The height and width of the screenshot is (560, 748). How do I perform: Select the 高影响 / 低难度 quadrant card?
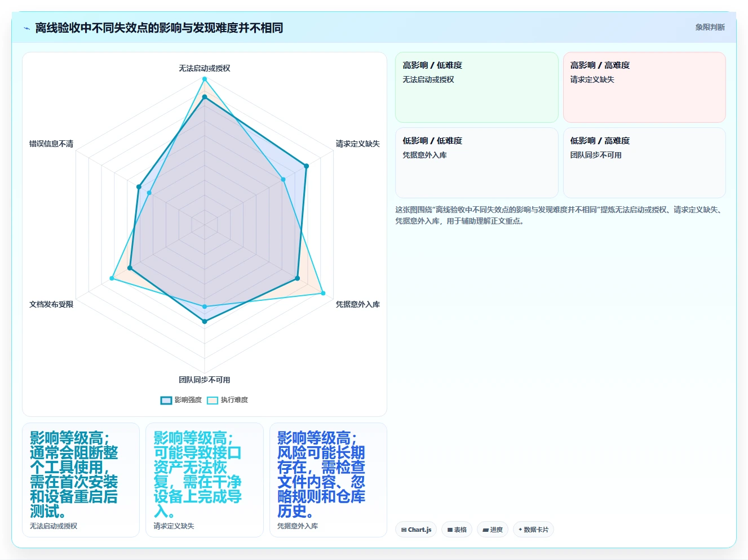[x=477, y=87]
